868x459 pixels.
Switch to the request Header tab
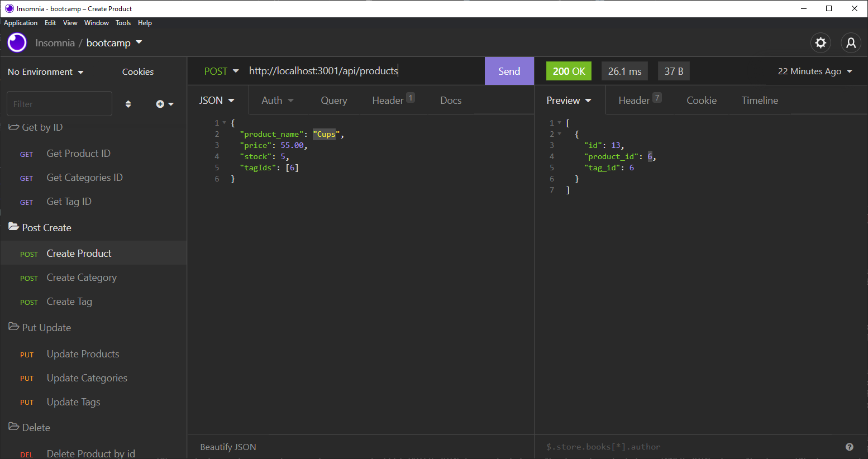(393, 100)
